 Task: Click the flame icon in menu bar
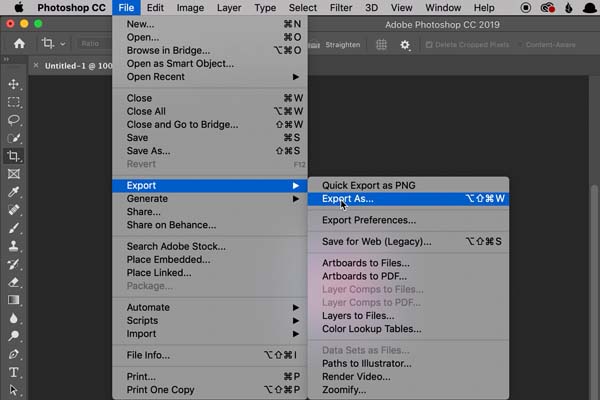click(569, 8)
